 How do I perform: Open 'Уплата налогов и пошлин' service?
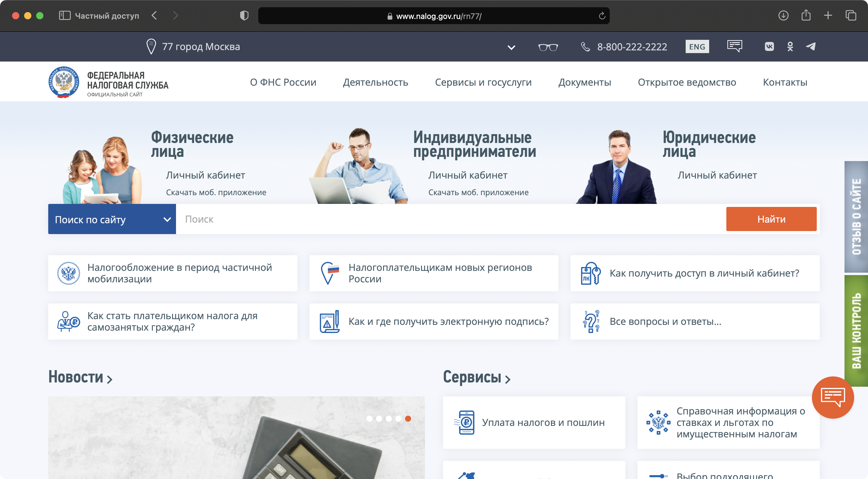coord(534,422)
